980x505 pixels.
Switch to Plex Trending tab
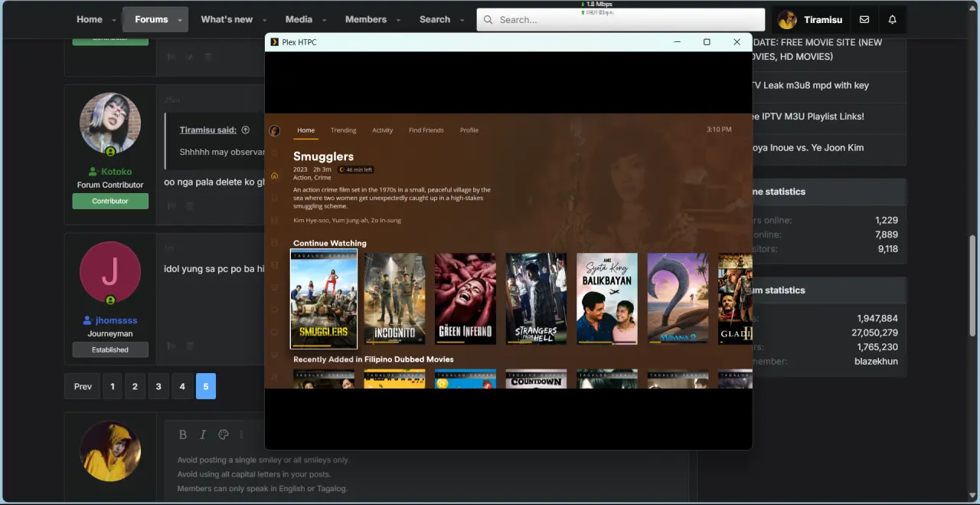[x=343, y=130]
